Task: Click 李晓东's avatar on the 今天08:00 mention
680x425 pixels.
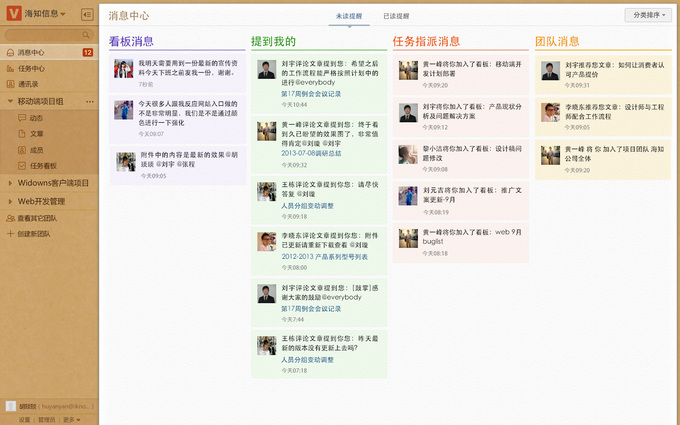Action: (266, 242)
